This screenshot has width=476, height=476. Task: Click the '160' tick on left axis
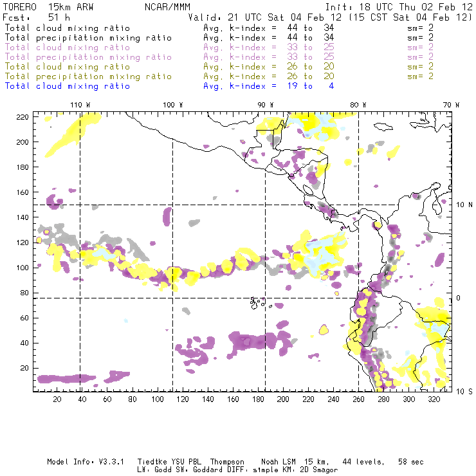23,192
